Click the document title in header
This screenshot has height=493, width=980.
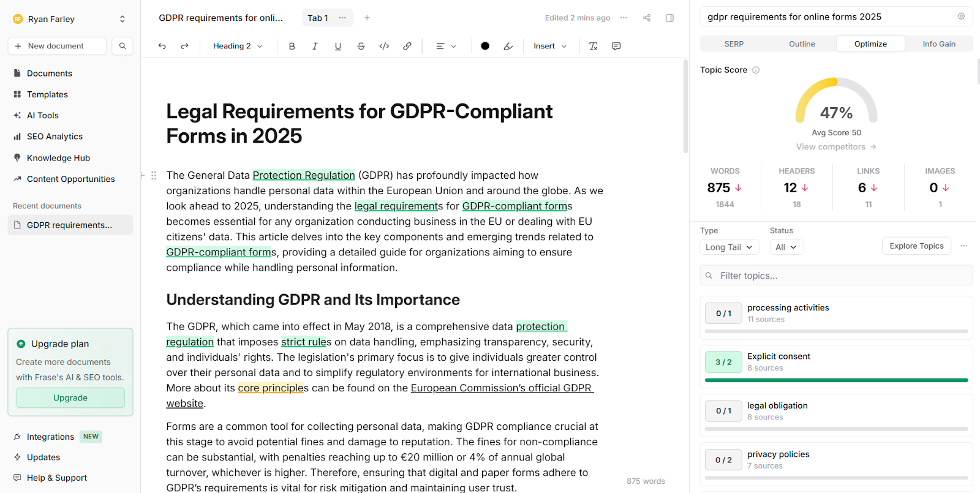point(221,18)
